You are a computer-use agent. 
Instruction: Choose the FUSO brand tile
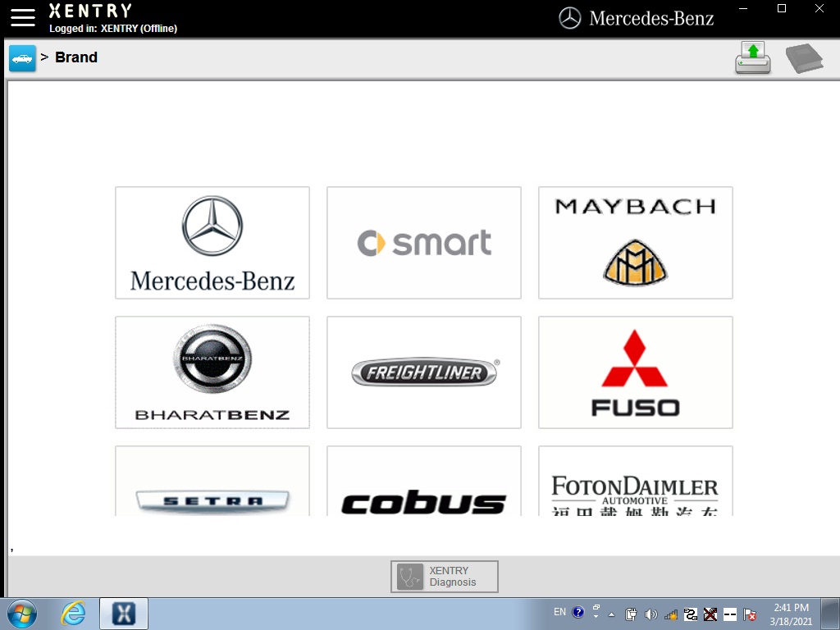tap(636, 372)
